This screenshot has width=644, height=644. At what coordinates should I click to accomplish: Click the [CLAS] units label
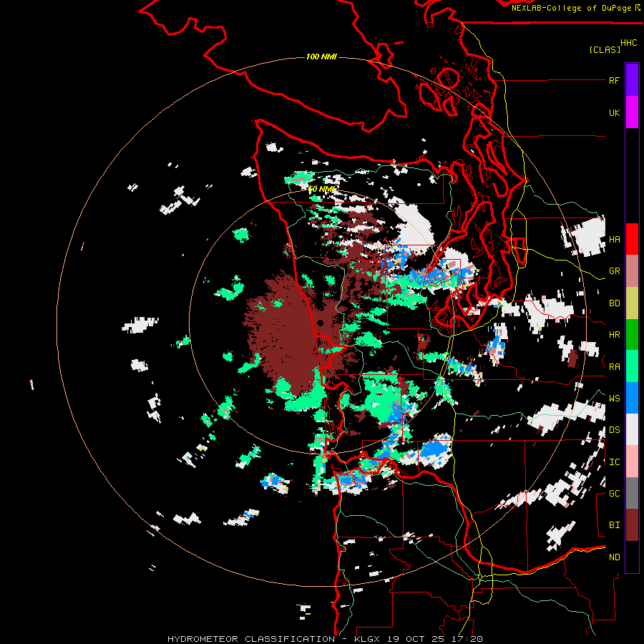point(605,49)
